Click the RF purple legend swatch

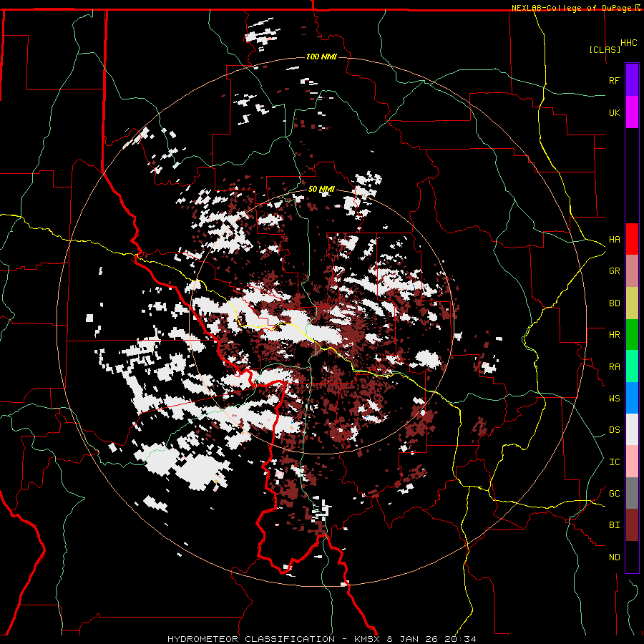pyautogui.click(x=632, y=80)
